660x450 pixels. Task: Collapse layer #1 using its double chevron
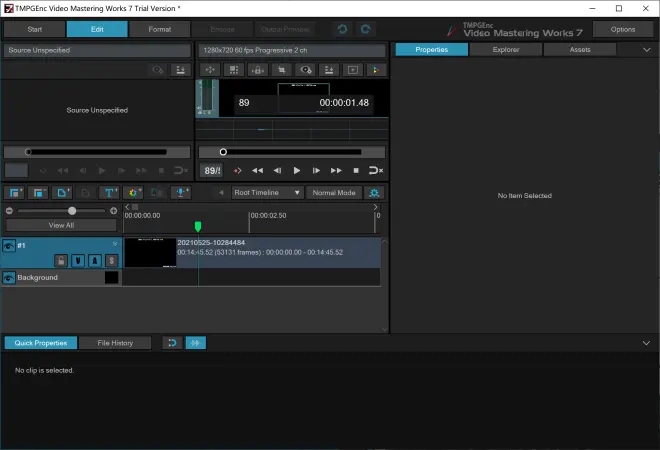point(115,244)
